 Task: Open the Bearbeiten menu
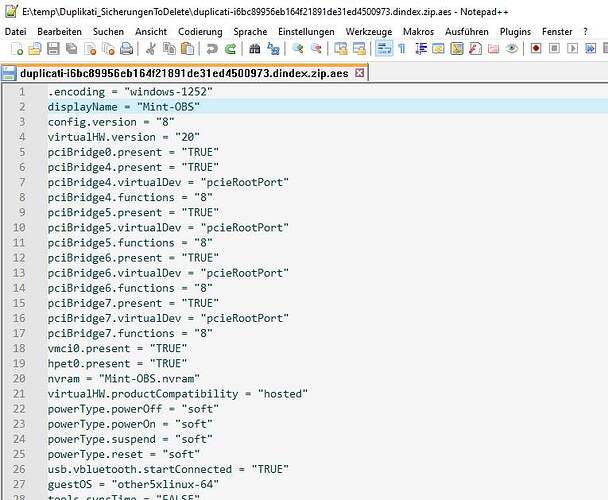(59, 32)
